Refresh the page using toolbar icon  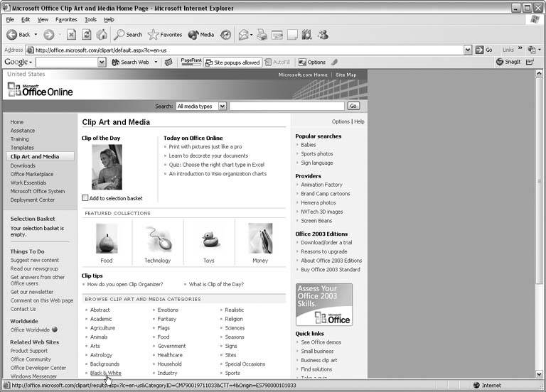click(x=87, y=34)
